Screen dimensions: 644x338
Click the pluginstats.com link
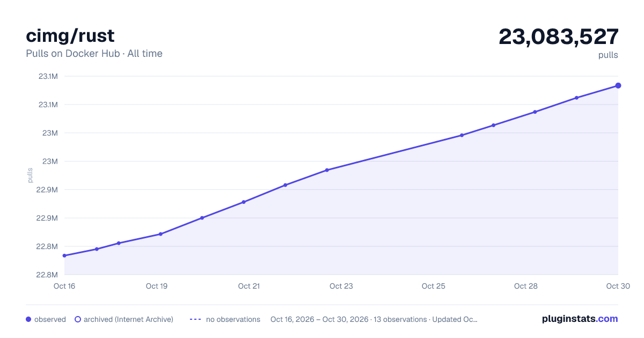(x=580, y=319)
